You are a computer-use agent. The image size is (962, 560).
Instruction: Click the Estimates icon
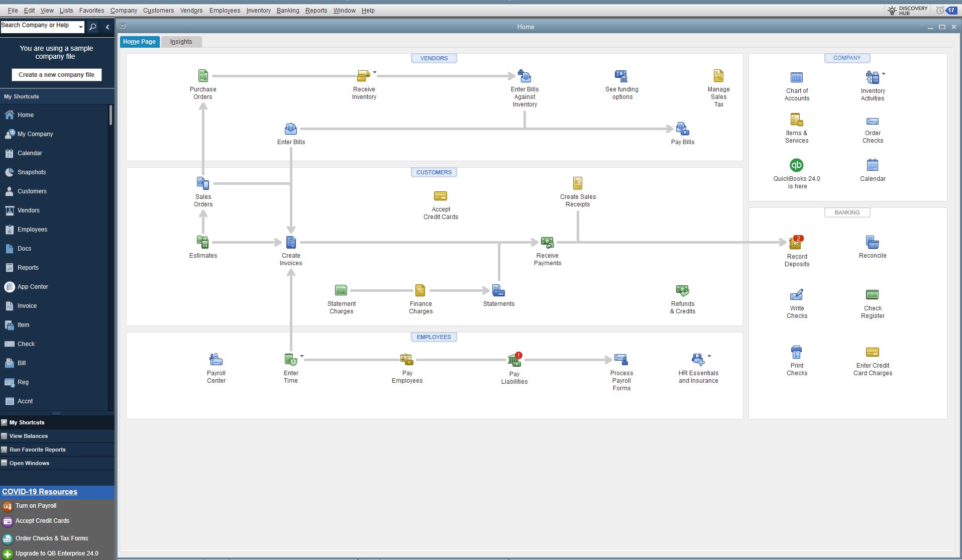click(203, 242)
